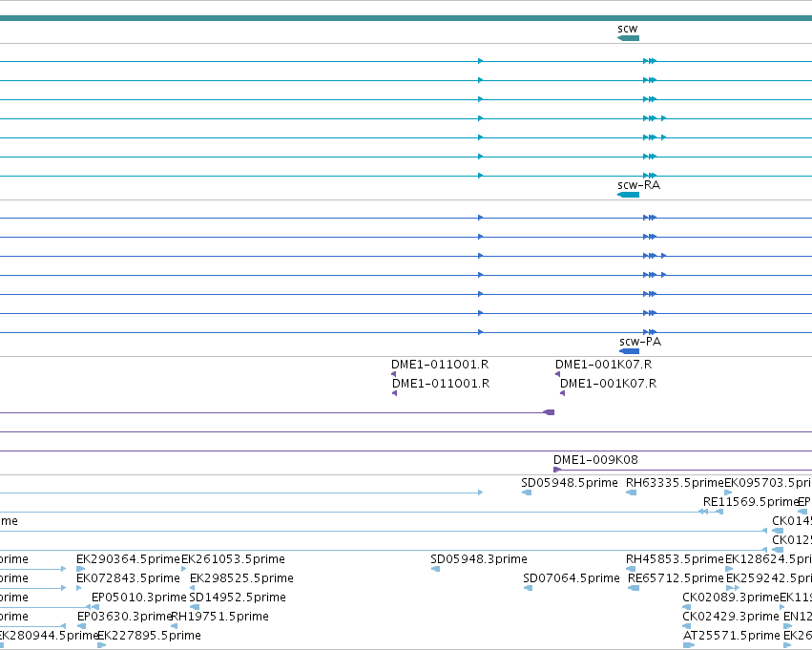Select the EK128624.5pri label
This screenshot has height=650, width=812.
tap(768, 558)
